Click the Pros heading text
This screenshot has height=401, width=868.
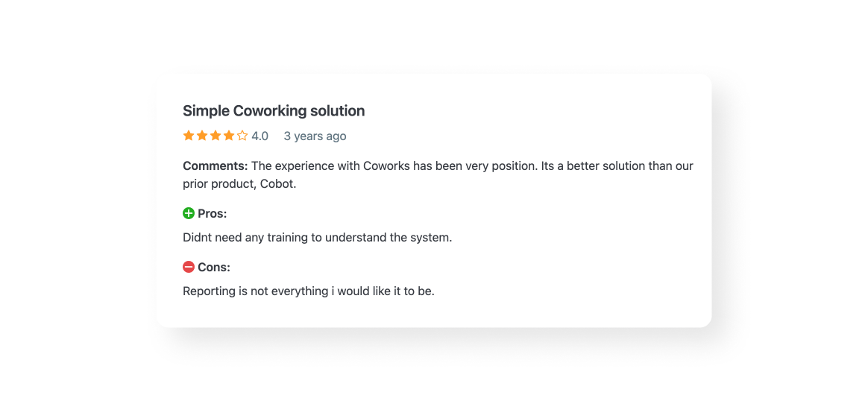coord(213,214)
